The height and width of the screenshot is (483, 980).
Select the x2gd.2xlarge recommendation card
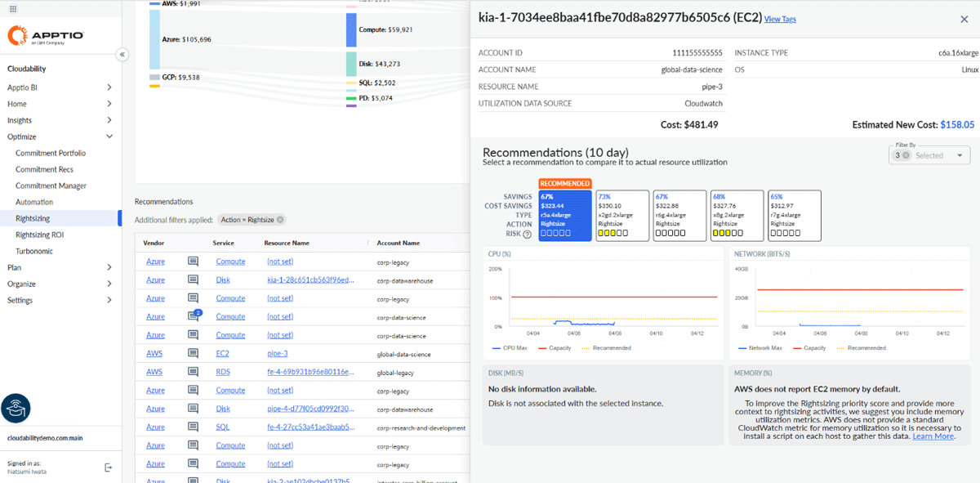point(622,216)
